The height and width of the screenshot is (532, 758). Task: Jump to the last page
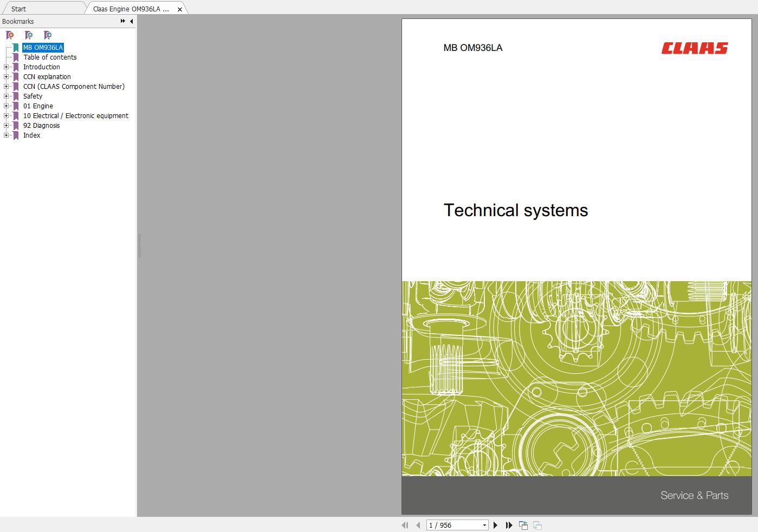[x=509, y=525]
